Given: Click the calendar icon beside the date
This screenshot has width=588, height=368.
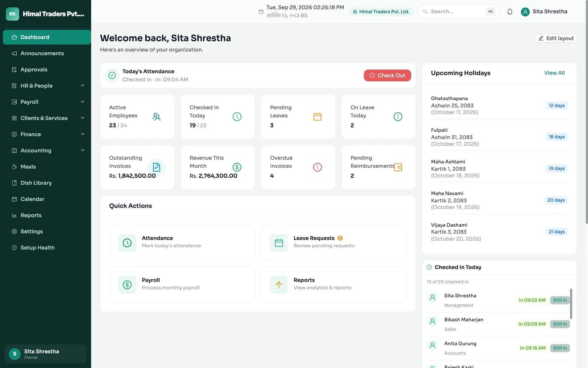Looking at the screenshot, I should (261, 12).
